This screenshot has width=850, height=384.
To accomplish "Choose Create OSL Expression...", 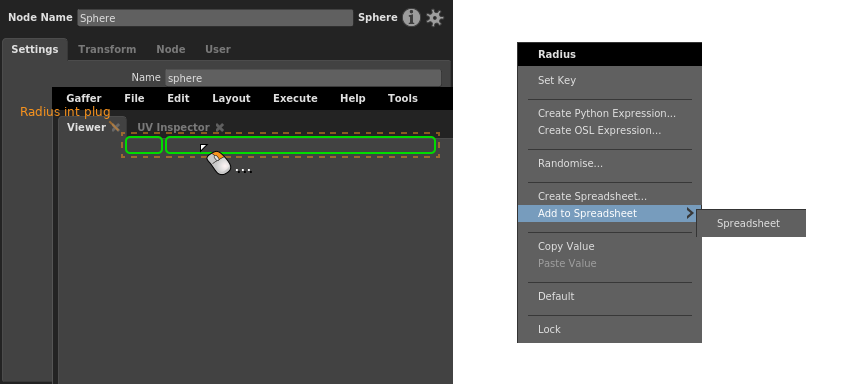I will pyautogui.click(x=609, y=130).
